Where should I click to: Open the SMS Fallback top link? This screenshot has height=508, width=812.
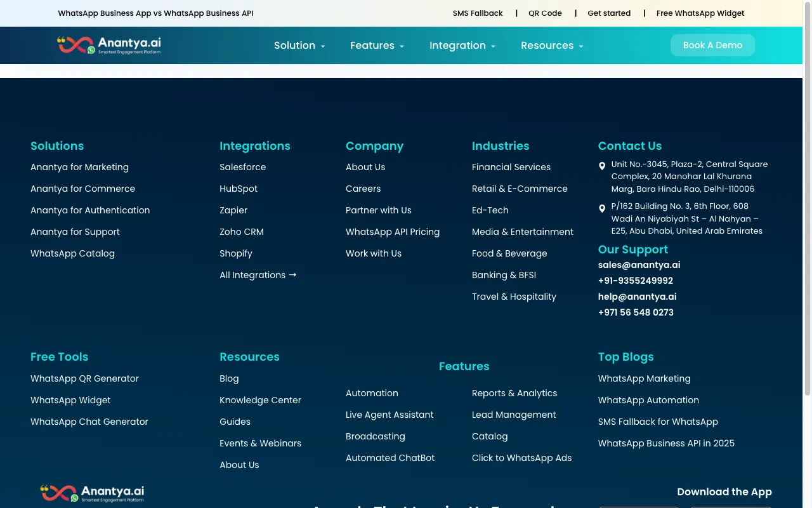(478, 13)
